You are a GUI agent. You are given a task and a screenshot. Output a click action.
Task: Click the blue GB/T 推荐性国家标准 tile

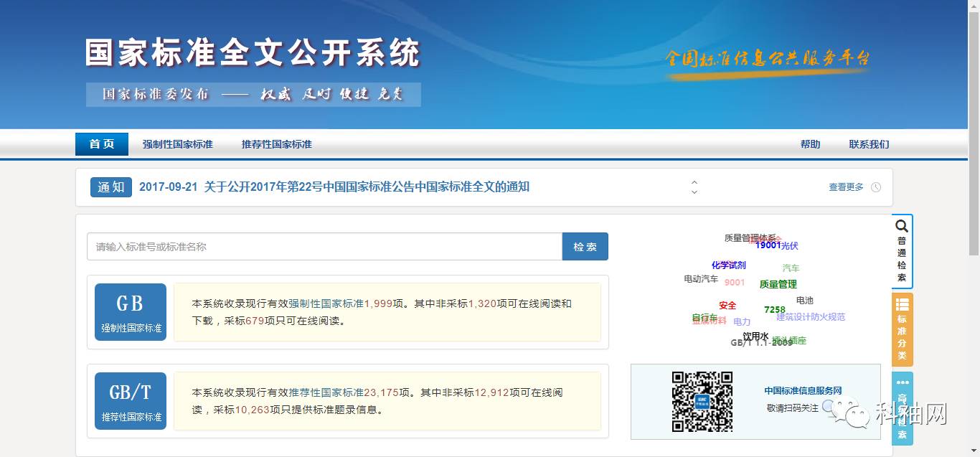pos(131,401)
